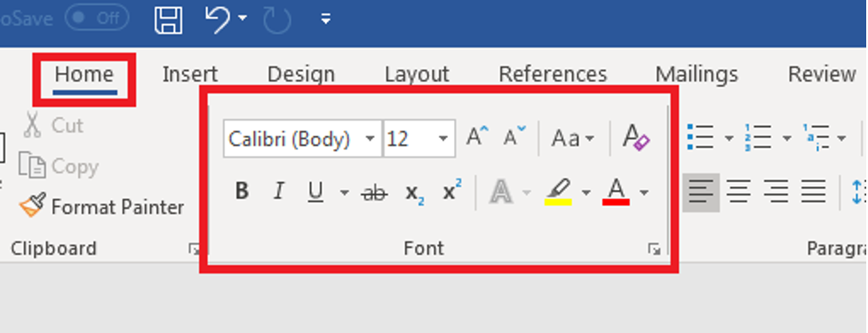868x333 pixels.
Task: Open the highlight color dropdown arrow
Action: pyautogui.click(x=586, y=193)
